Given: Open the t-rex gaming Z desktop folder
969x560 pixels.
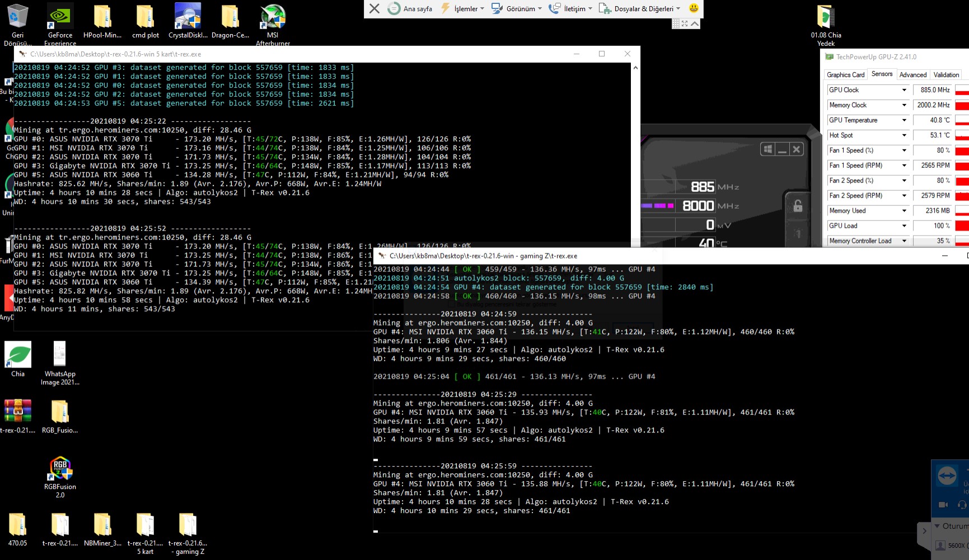Looking at the screenshot, I should (188, 533).
